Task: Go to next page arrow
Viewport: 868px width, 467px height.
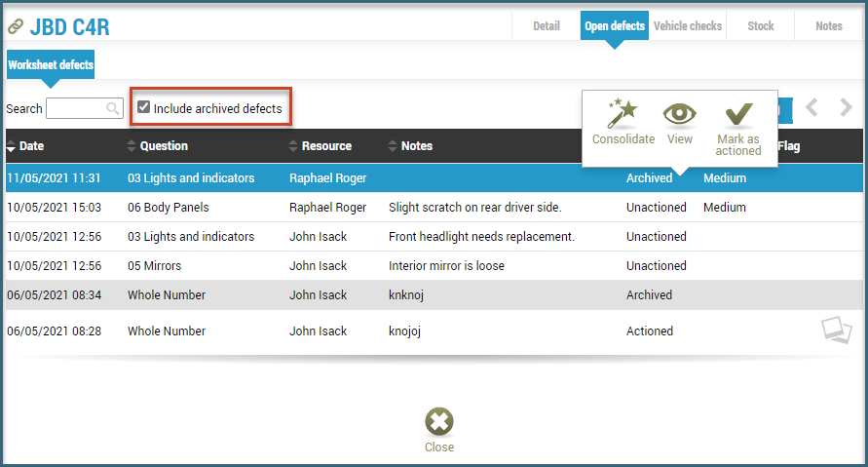Action: 846,107
